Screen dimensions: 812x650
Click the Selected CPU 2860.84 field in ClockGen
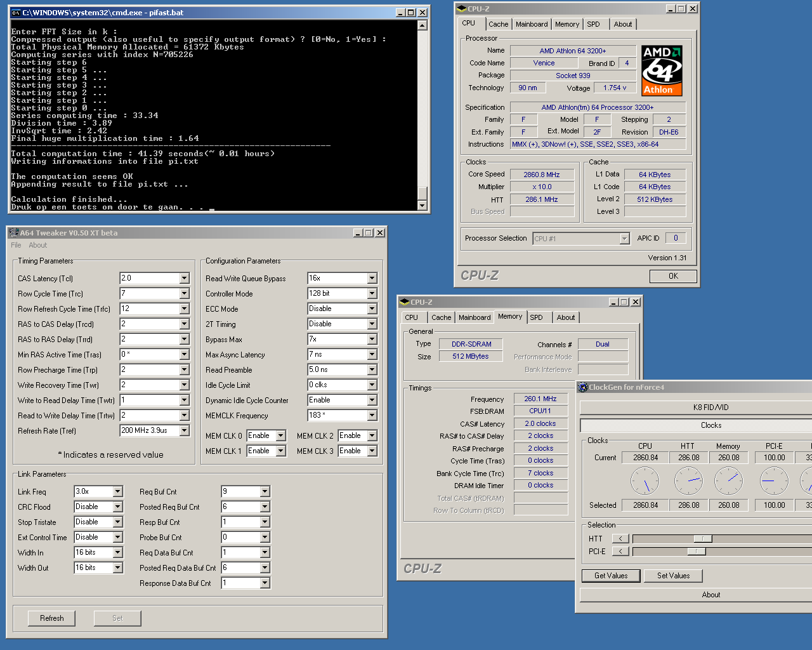[645, 505]
